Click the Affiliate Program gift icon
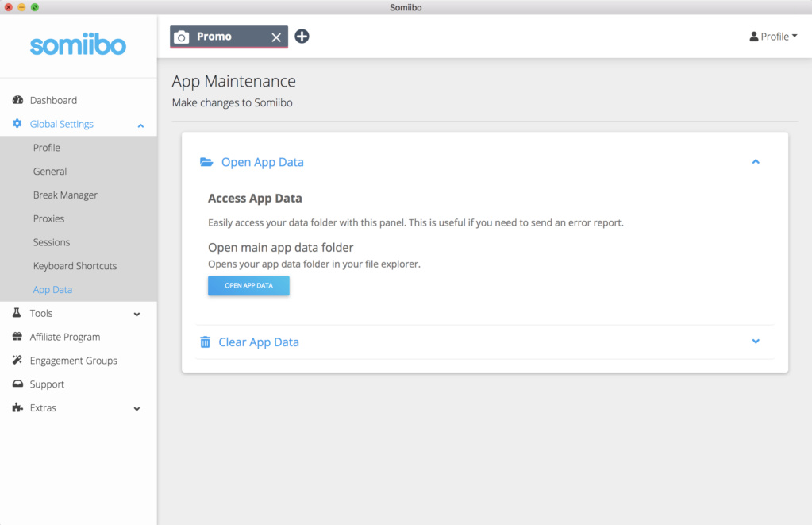The width and height of the screenshot is (812, 525). pyautogui.click(x=17, y=336)
